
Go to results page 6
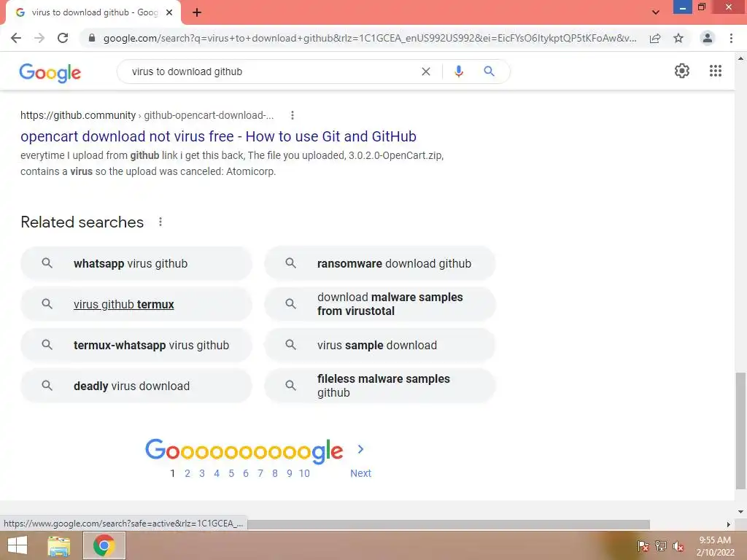(246, 473)
